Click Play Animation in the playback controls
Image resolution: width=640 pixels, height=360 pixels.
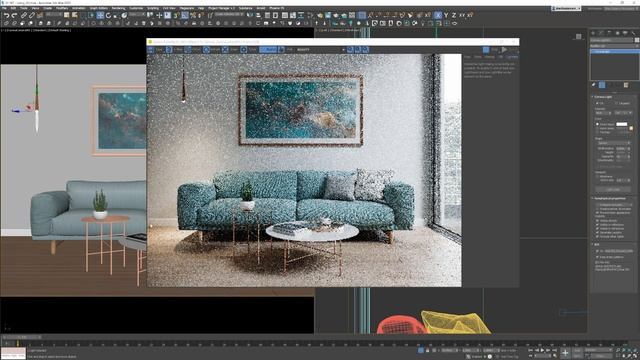542,350
